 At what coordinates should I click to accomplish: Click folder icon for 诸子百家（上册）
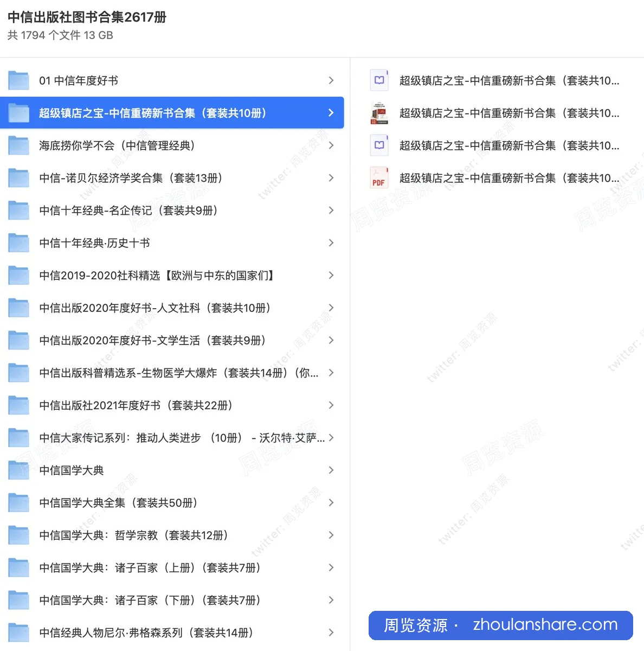18,568
